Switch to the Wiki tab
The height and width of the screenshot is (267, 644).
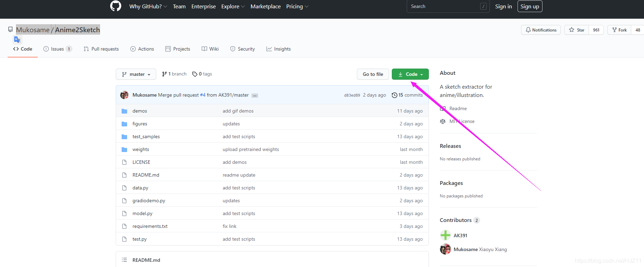210,49
